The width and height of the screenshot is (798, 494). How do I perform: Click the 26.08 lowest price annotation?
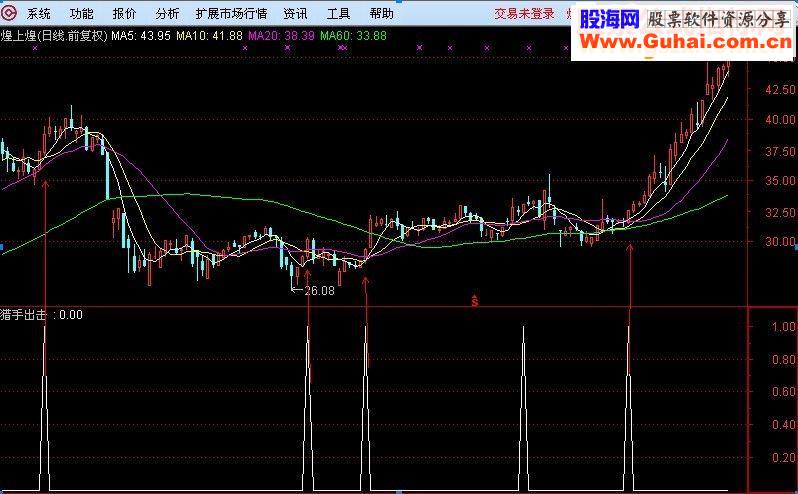pos(319,290)
